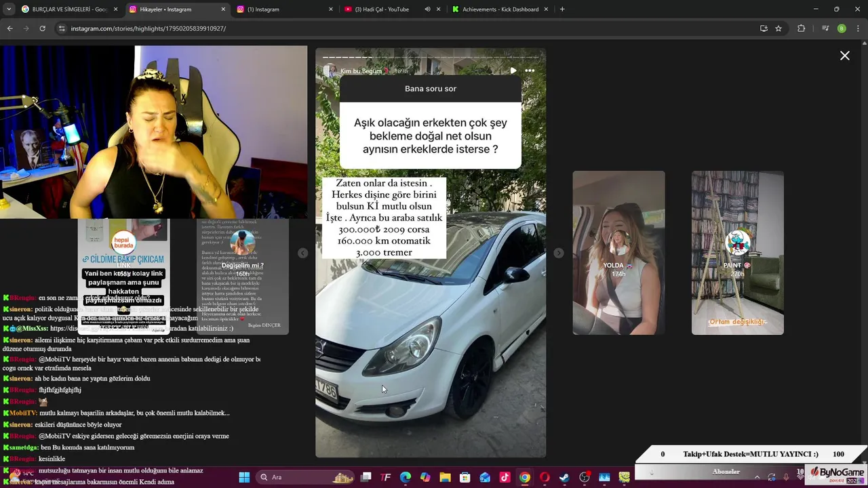Open Microsoft Edge from taskbar
868x488 pixels.
[406, 477]
